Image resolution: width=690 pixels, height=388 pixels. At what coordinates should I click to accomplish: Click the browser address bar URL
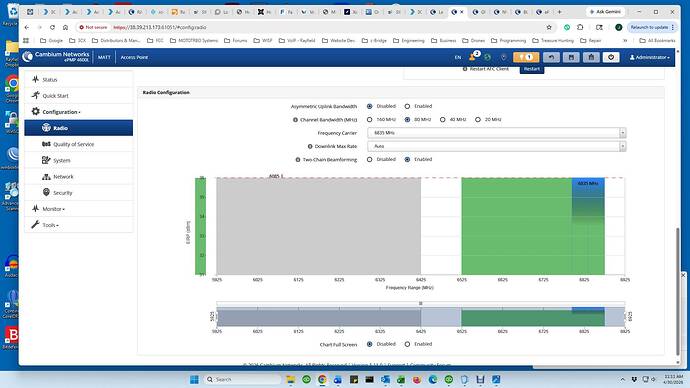[160, 27]
